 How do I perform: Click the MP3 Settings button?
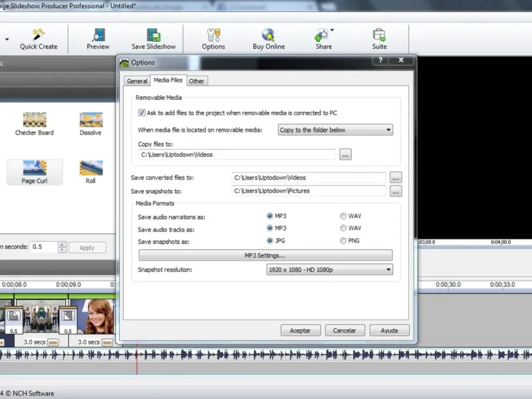(265, 255)
